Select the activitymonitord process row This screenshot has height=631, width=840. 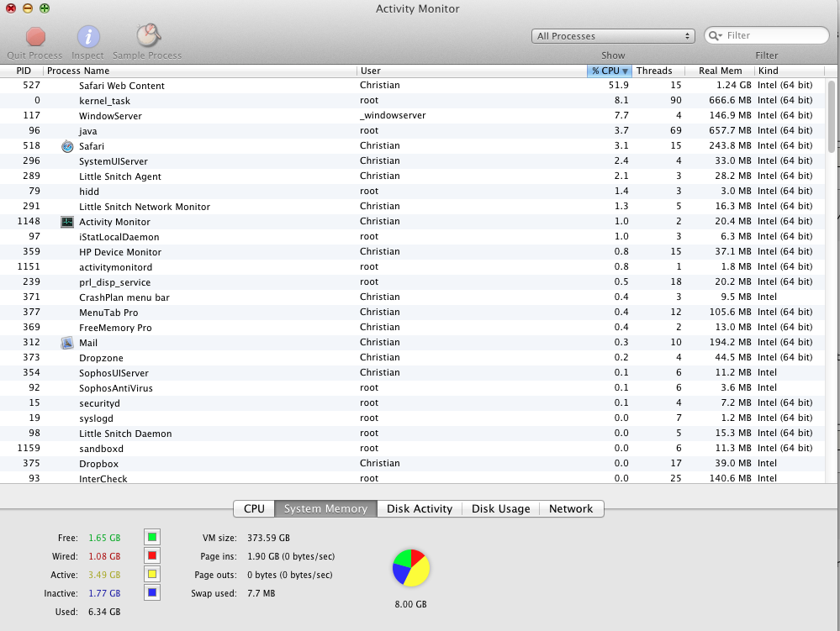pyautogui.click(x=413, y=267)
